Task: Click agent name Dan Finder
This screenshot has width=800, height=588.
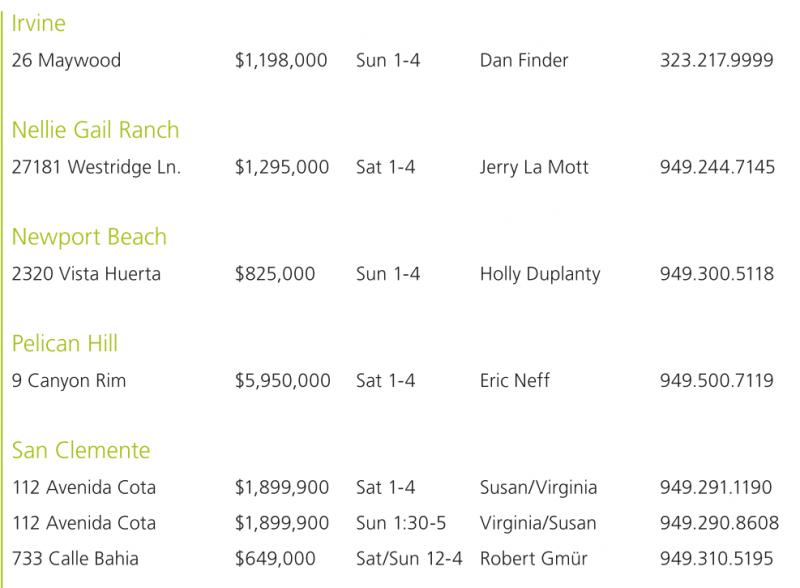Action: 524,61
